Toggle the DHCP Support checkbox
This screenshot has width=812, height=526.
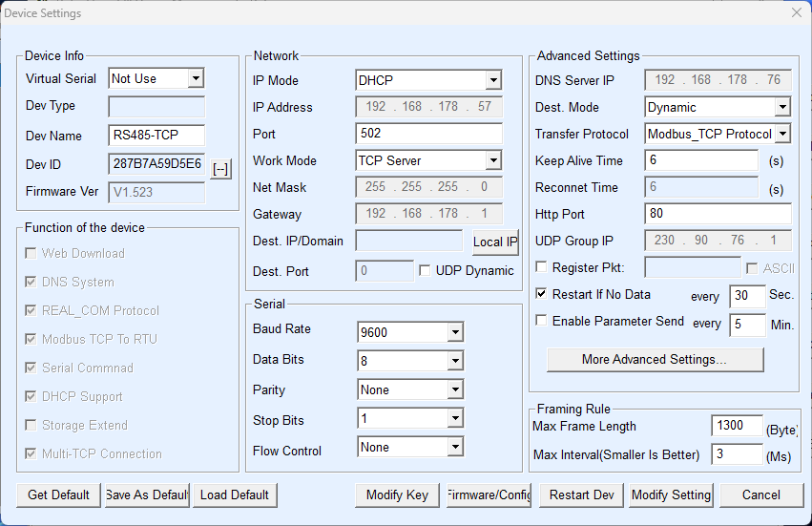(x=31, y=396)
